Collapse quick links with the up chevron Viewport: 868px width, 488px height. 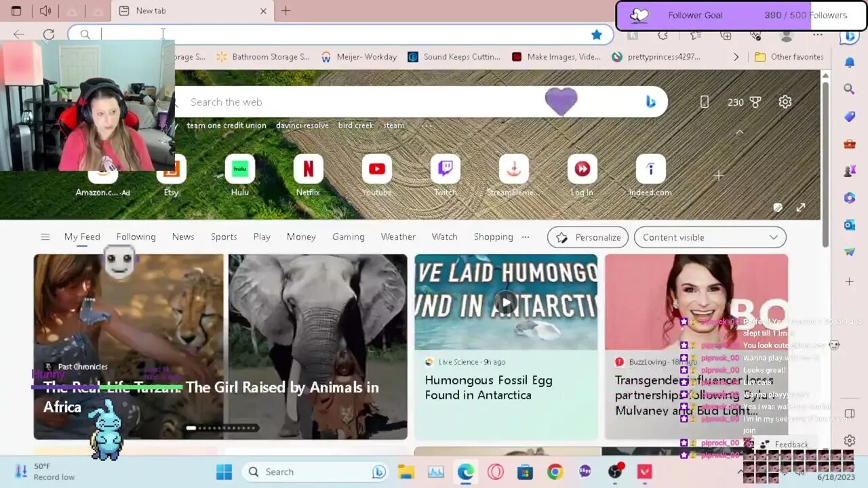click(740, 132)
